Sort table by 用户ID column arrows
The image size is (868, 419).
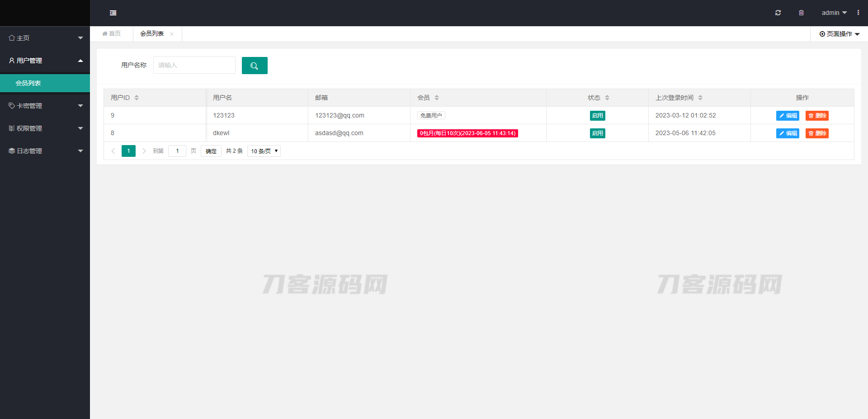click(x=137, y=98)
